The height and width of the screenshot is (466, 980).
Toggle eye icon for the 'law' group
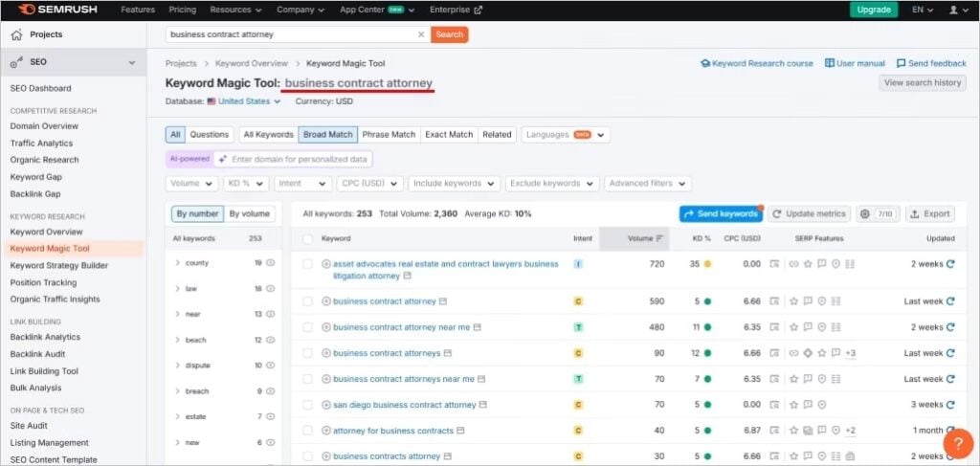[x=271, y=289]
